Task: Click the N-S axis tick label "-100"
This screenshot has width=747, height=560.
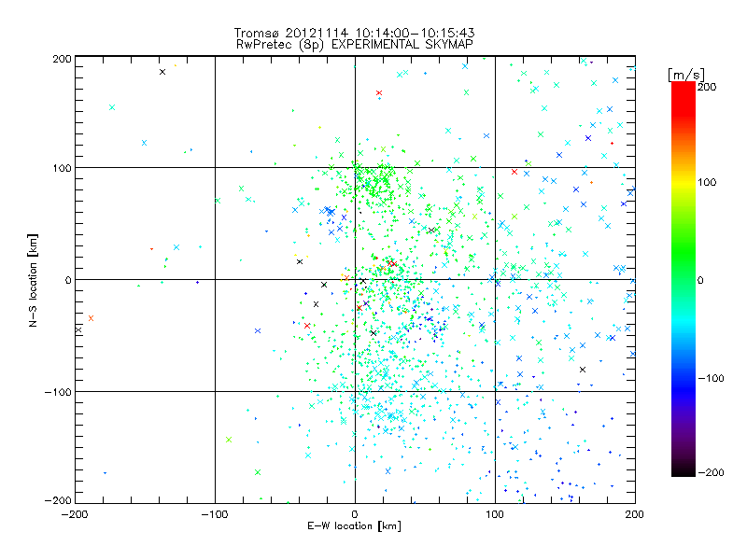Action: point(58,392)
